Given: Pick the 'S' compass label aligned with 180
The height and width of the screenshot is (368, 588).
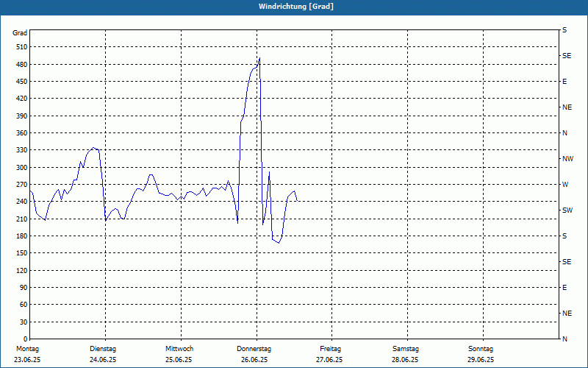Looking at the screenshot, I should [564, 236].
